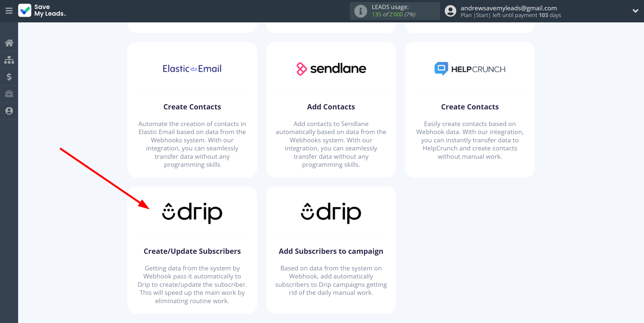Click the Elastic Email description text
This screenshot has width=644, height=323.
192,144
